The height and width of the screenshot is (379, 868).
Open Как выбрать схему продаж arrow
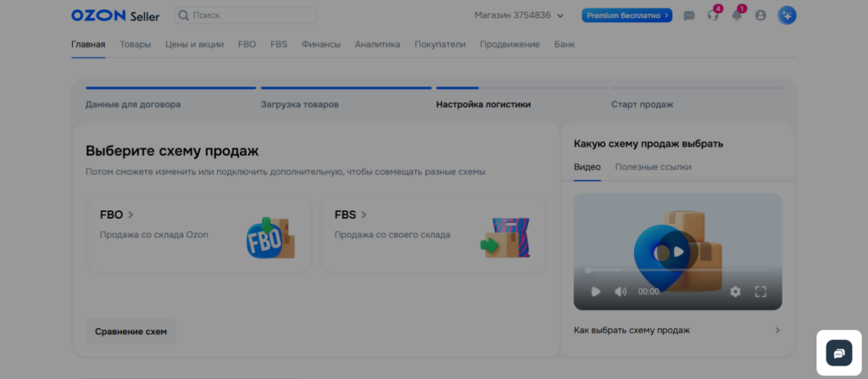click(x=777, y=330)
